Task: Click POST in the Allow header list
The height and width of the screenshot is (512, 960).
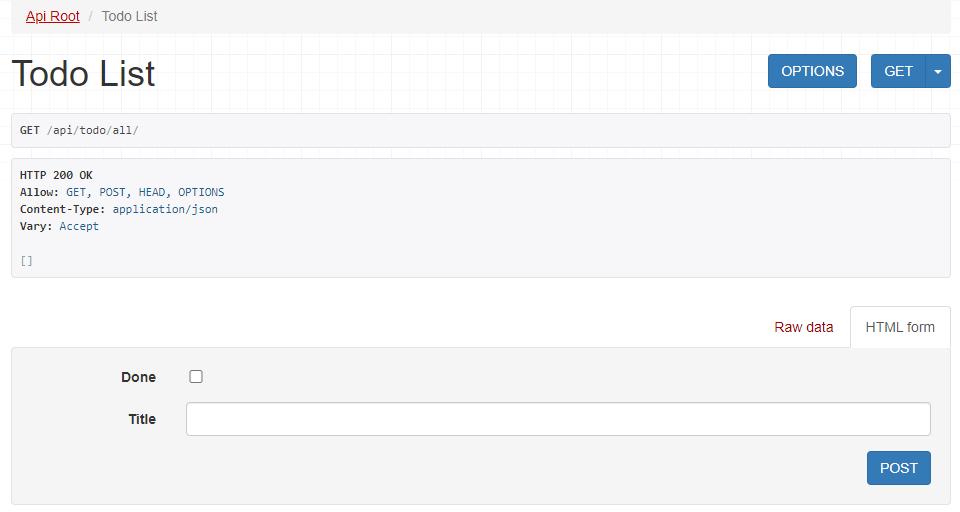Action: click(113, 192)
